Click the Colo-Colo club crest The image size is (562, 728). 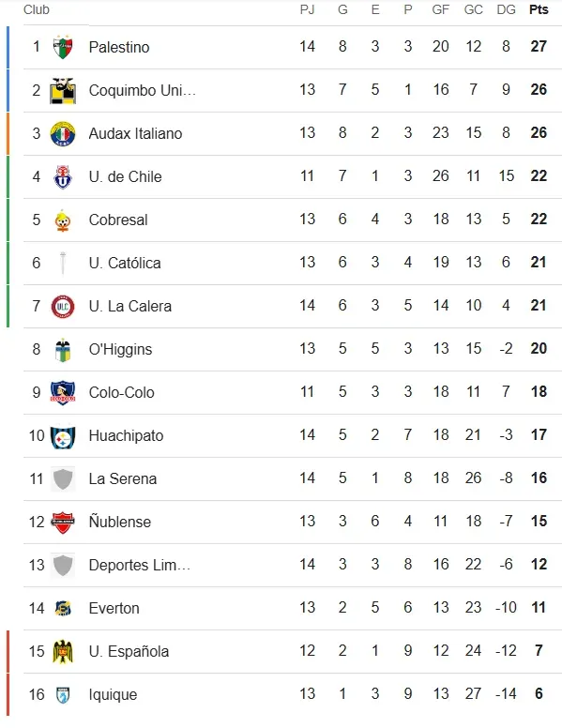(x=63, y=393)
